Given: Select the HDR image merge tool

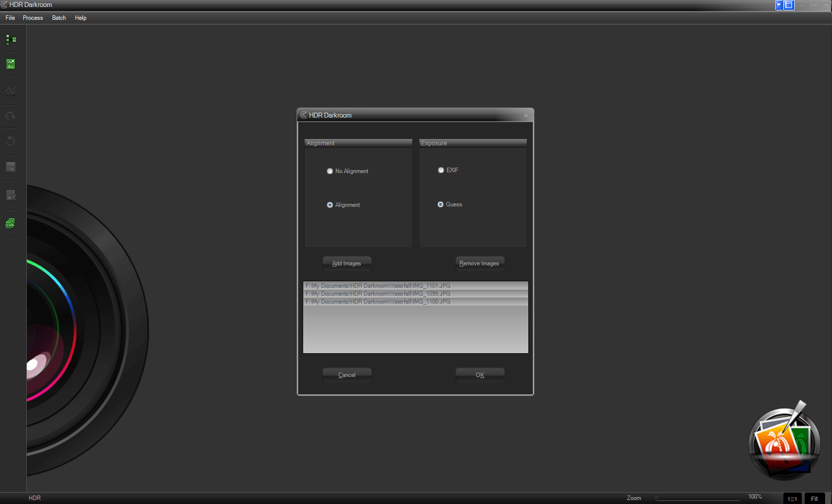Looking at the screenshot, I should click(x=10, y=40).
